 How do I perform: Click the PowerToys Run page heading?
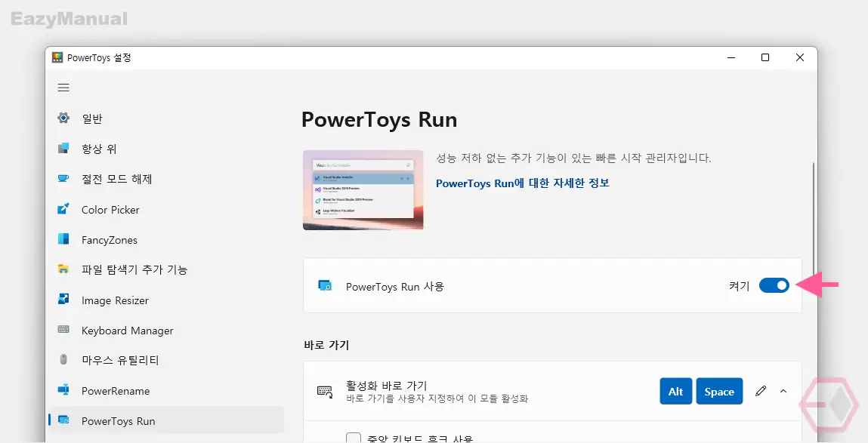tap(379, 120)
